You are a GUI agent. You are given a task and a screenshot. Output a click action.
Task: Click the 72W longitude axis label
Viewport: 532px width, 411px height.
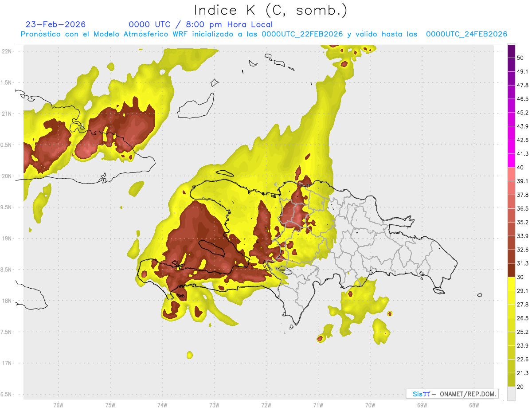pyautogui.click(x=266, y=405)
